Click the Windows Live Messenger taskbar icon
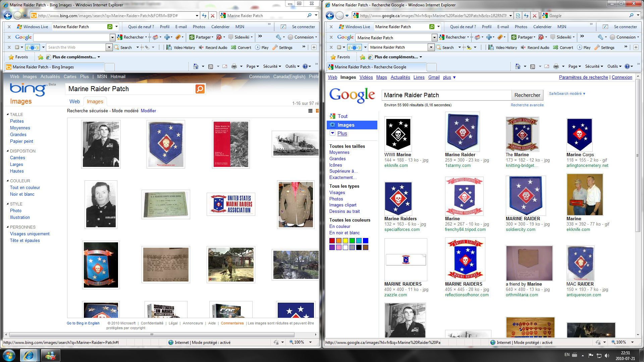Screen dimensions: 644x362 51,356
